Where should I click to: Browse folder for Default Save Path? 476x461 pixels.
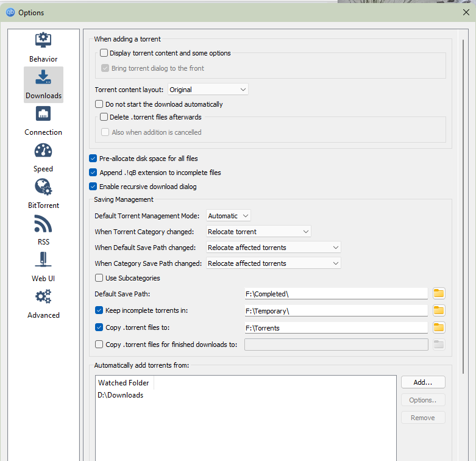pyautogui.click(x=439, y=293)
